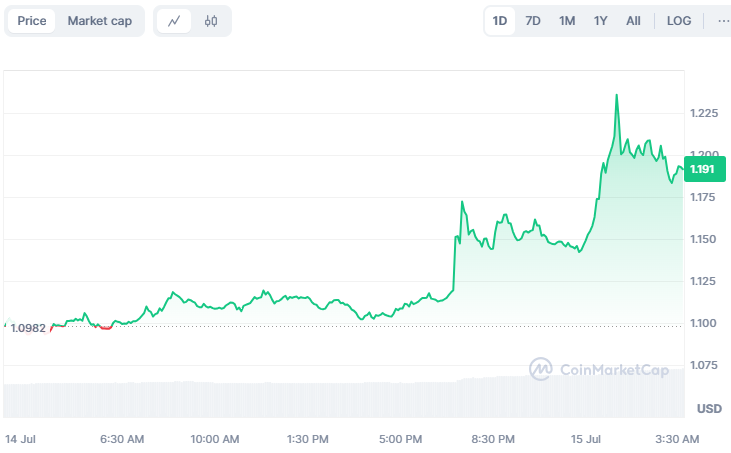731x453 pixels.
Task: Set time range to 1M
Action: [567, 21]
